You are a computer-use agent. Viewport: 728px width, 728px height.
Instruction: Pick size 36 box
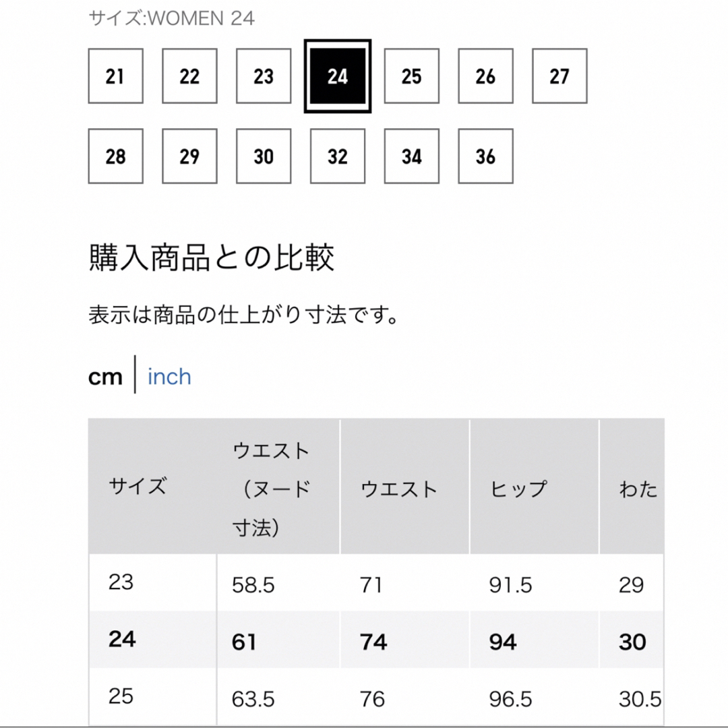coord(485,156)
